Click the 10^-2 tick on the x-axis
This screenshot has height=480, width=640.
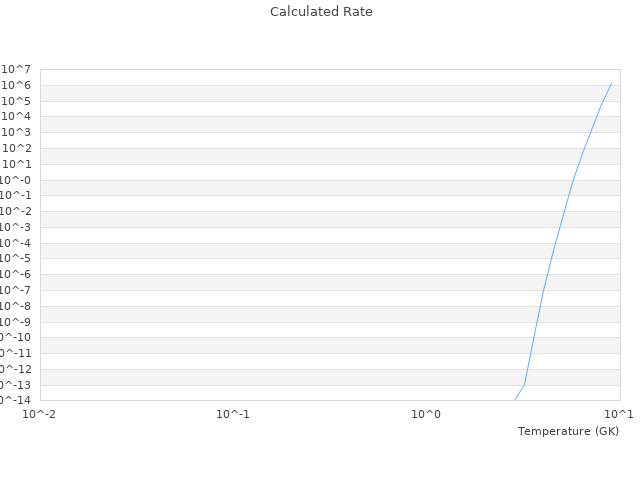point(40,414)
